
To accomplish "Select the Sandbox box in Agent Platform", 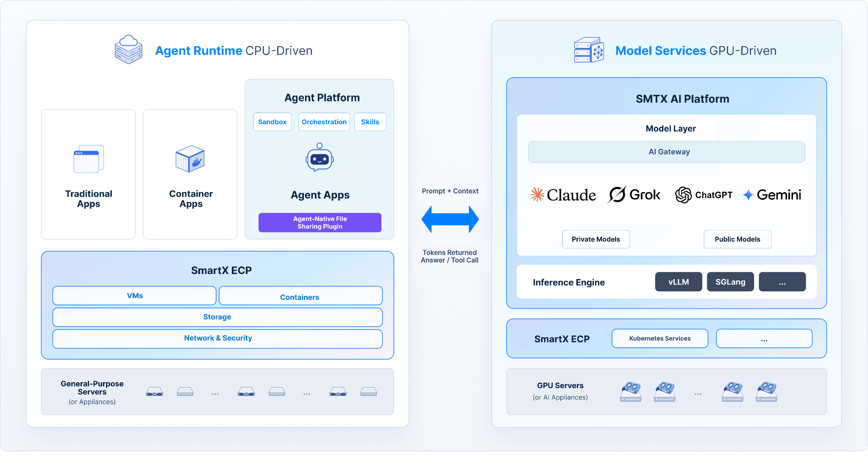I will (273, 122).
